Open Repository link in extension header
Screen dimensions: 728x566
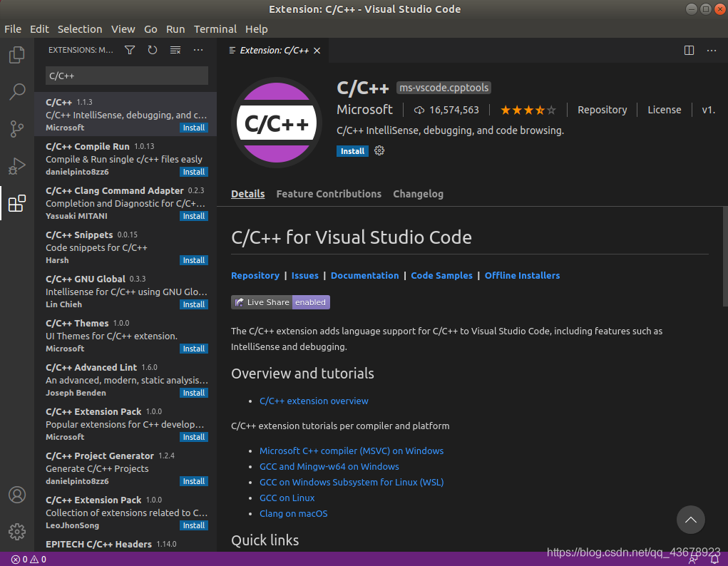click(603, 110)
